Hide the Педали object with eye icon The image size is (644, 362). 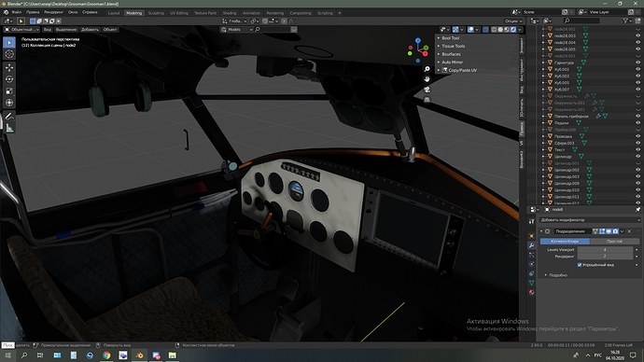637,123
